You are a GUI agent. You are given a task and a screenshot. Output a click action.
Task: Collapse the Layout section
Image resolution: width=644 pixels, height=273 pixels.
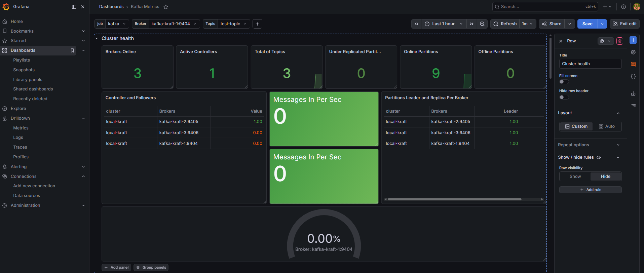tap(618, 113)
